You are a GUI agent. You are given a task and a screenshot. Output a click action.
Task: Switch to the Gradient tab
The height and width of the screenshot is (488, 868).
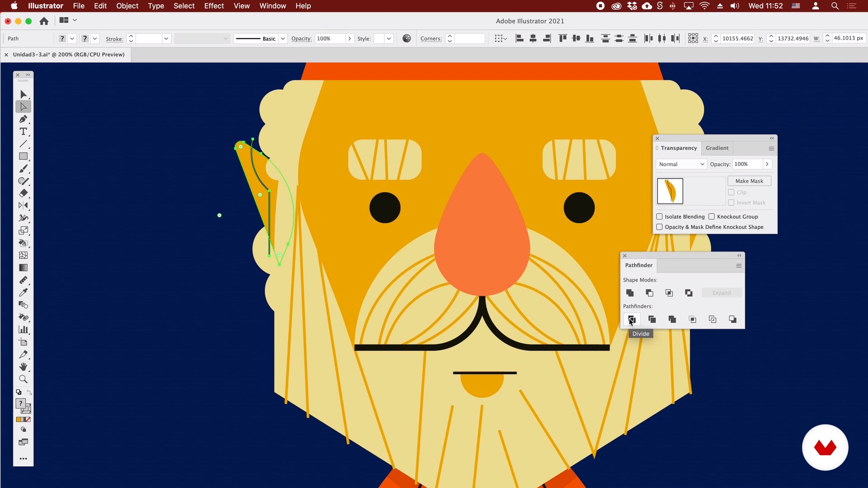point(717,148)
